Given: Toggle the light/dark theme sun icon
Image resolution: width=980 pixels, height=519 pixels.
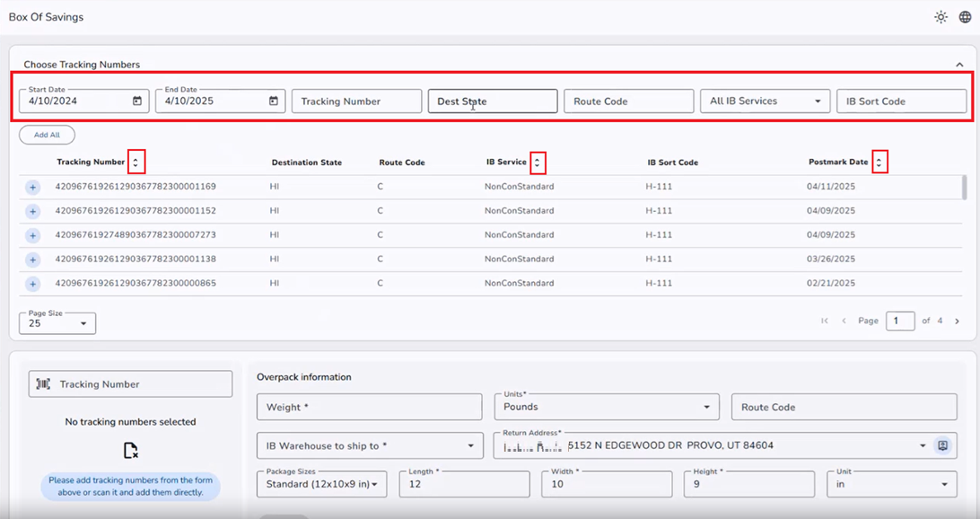Looking at the screenshot, I should [x=941, y=17].
